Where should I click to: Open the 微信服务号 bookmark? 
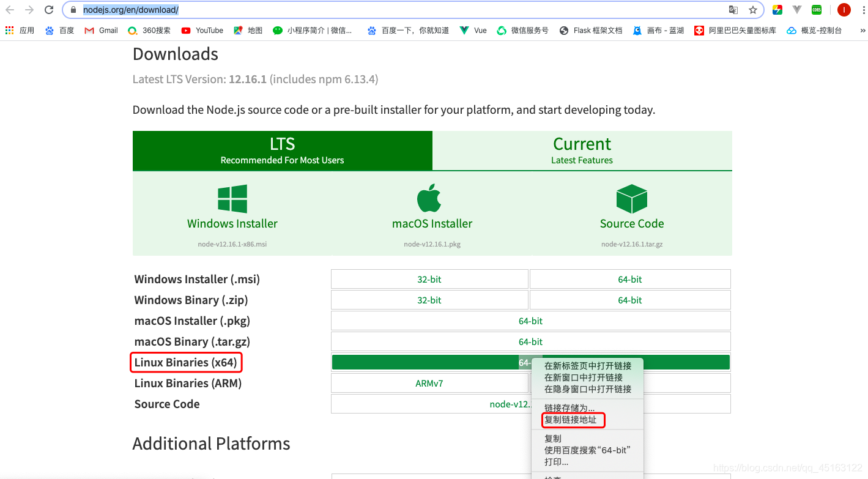click(x=523, y=30)
